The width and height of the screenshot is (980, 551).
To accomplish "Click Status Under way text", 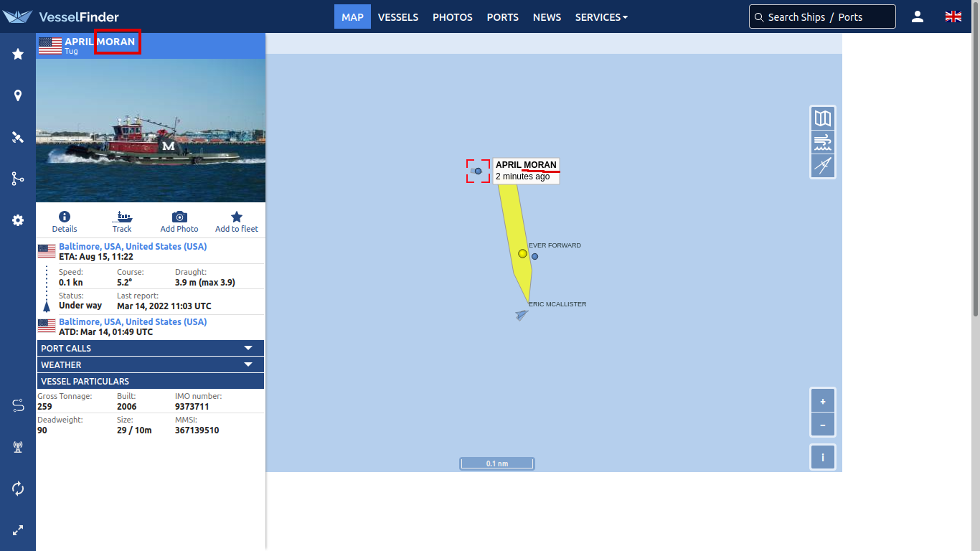I will (x=80, y=305).
